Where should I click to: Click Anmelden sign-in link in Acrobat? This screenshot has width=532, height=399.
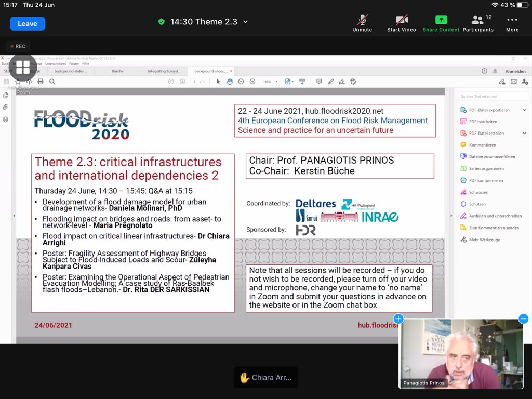pyautogui.click(x=515, y=71)
